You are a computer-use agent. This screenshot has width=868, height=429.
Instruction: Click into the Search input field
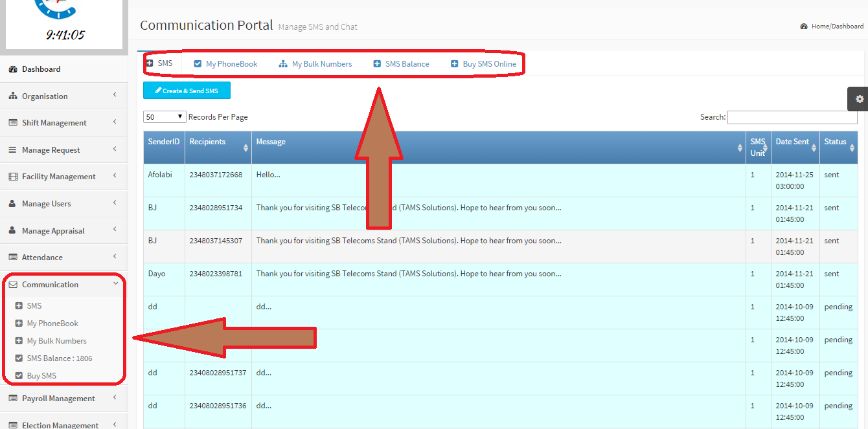(792, 117)
